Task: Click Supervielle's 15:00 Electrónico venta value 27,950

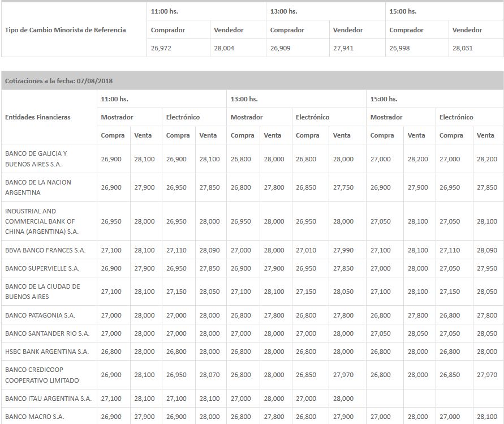Action: [x=487, y=268]
